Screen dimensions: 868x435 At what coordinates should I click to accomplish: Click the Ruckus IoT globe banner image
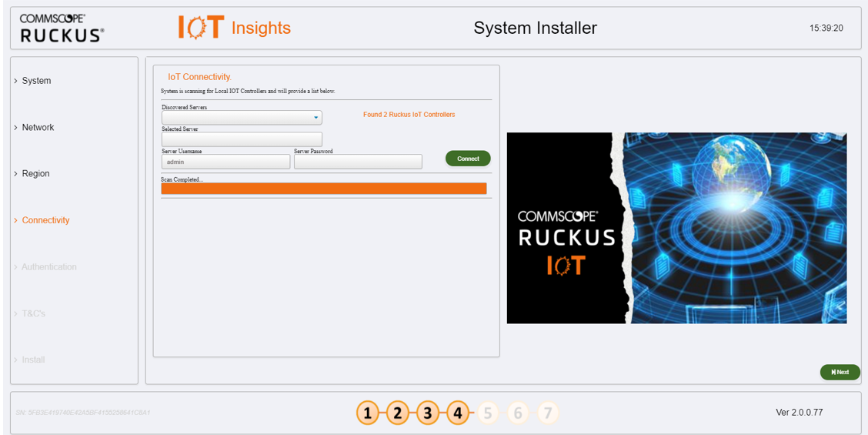[x=676, y=228]
